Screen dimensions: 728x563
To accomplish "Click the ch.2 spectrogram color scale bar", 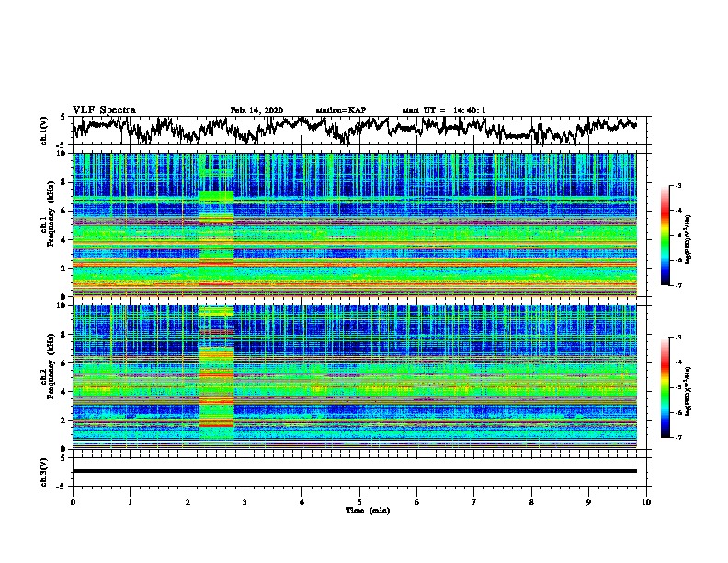I will [665, 387].
